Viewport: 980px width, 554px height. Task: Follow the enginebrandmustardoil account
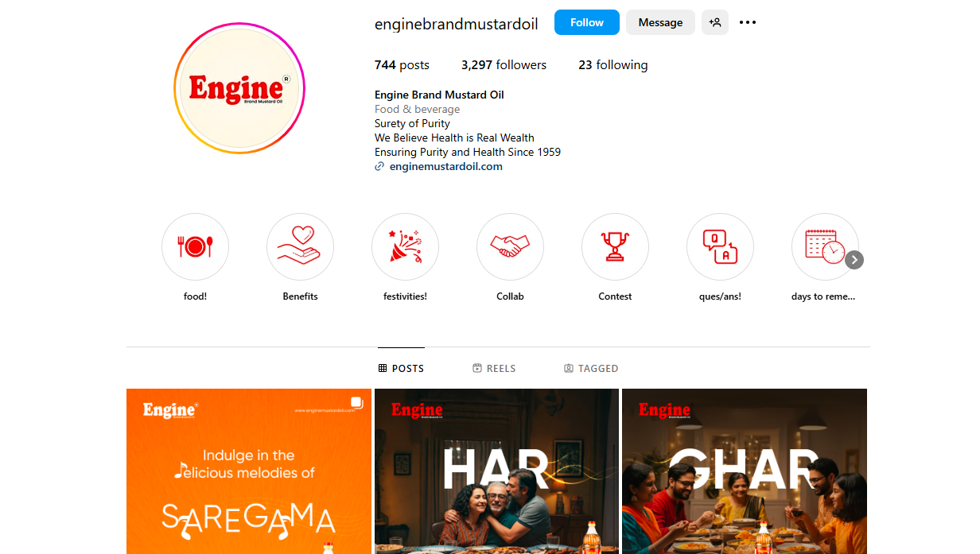click(x=587, y=22)
